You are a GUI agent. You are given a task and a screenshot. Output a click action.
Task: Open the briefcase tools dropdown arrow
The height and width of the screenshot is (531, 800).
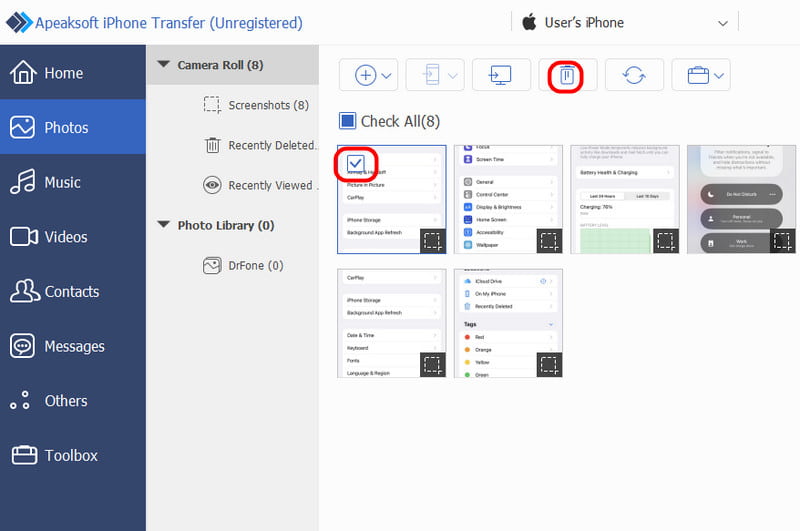(719, 76)
